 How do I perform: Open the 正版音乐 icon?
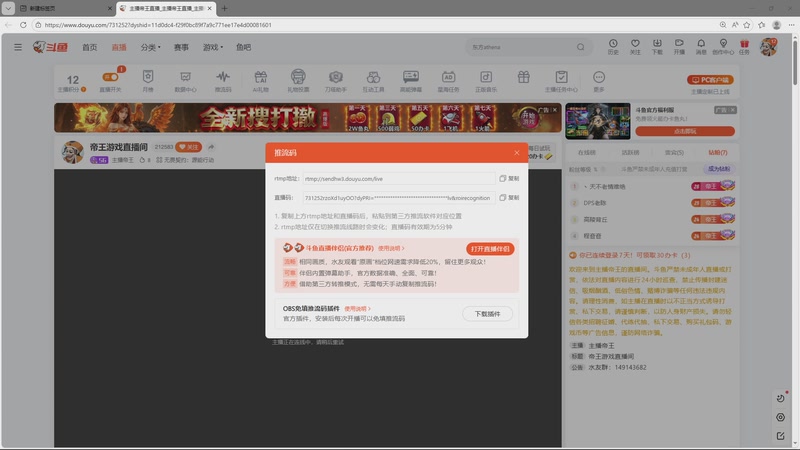coord(486,81)
